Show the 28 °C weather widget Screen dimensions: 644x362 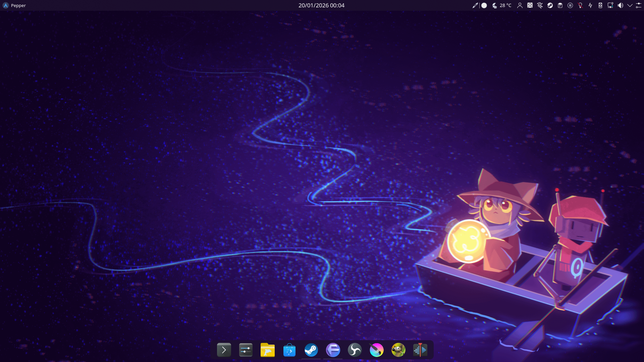[502, 5]
